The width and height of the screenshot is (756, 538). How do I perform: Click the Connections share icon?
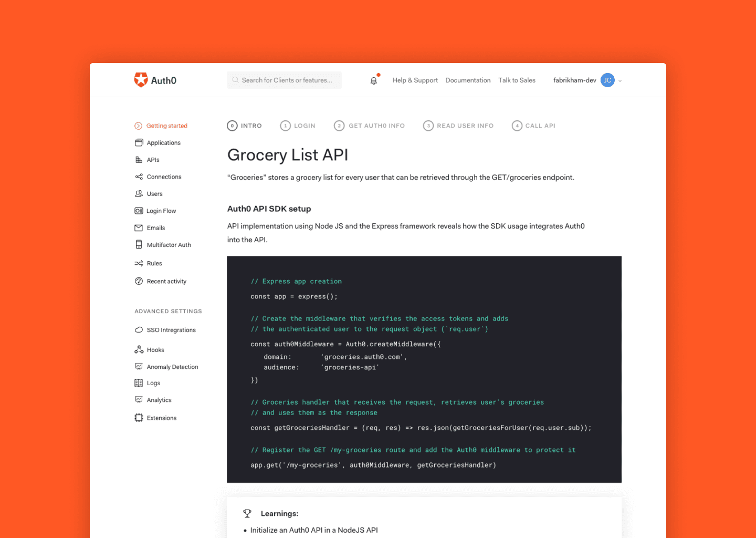[139, 177]
